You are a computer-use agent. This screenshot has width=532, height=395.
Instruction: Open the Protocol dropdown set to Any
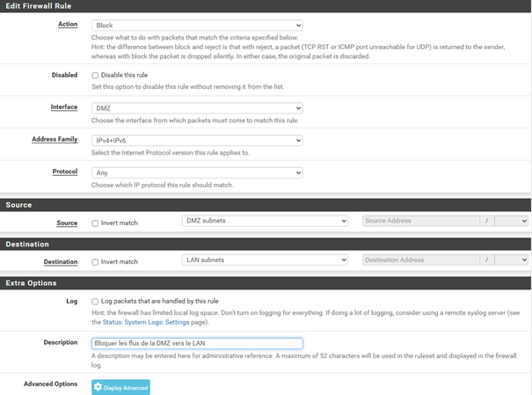point(197,173)
